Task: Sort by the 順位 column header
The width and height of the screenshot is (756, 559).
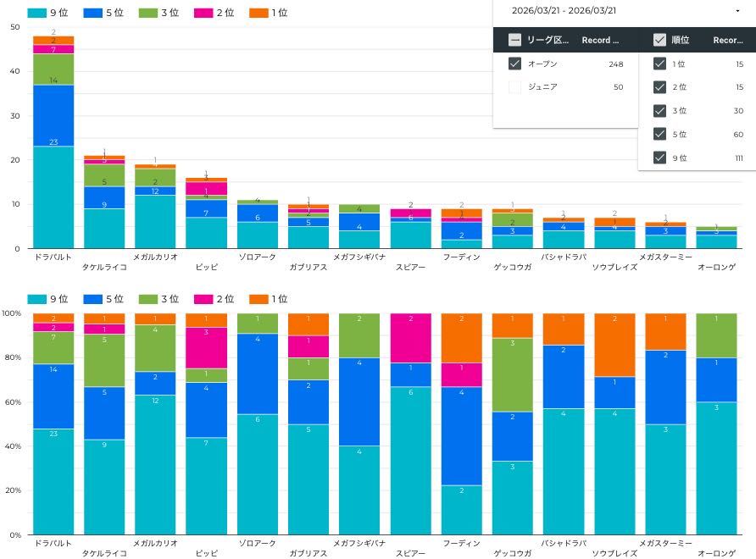Action: 680,40
